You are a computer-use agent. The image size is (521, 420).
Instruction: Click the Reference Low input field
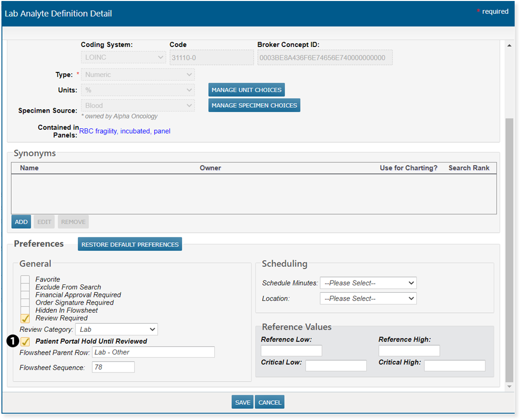tap(292, 350)
